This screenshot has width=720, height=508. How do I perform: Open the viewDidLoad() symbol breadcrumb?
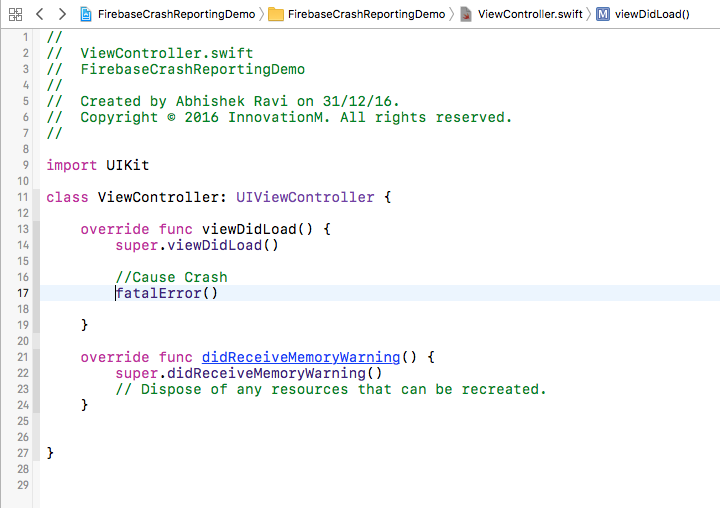click(x=651, y=14)
